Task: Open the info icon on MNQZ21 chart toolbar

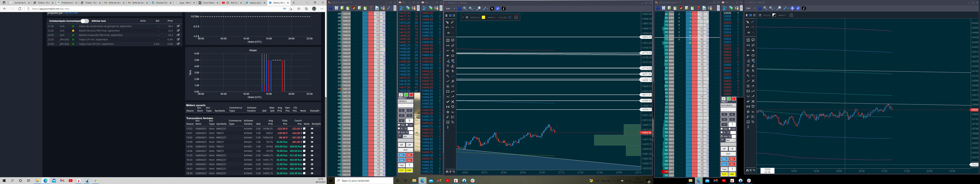Action: click(x=504, y=8)
